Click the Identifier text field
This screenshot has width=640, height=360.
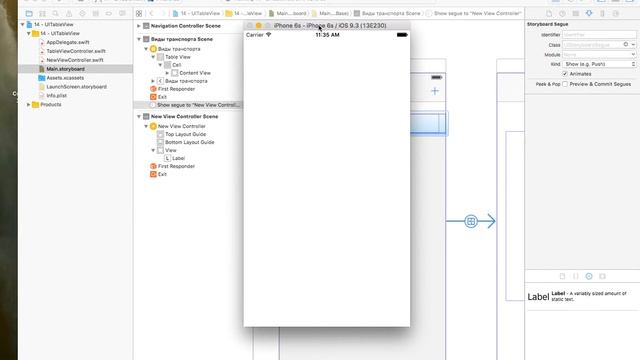point(599,35)
